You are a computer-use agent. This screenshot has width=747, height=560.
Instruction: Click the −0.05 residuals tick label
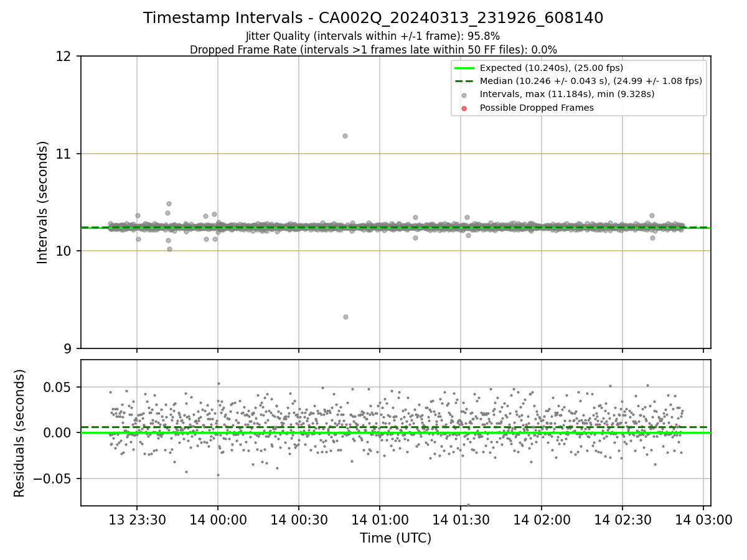pyautogui.click(x=52, y=478)
